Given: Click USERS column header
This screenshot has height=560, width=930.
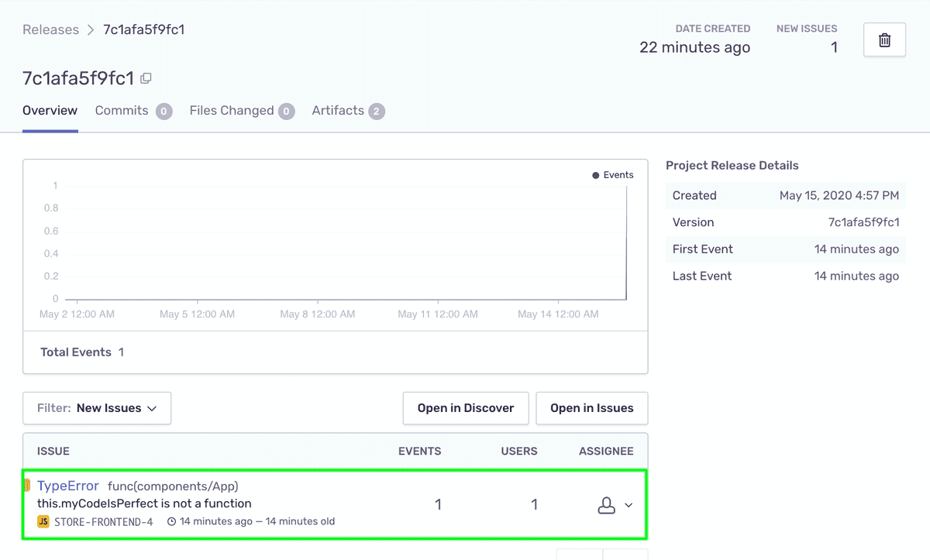Looking at the screenshot, I should pos(519,452).
